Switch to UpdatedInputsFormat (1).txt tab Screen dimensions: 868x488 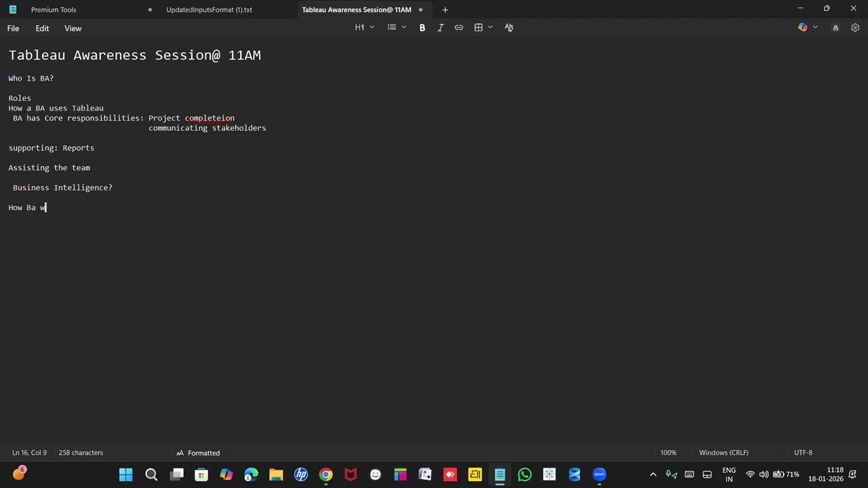click(209, 9)
